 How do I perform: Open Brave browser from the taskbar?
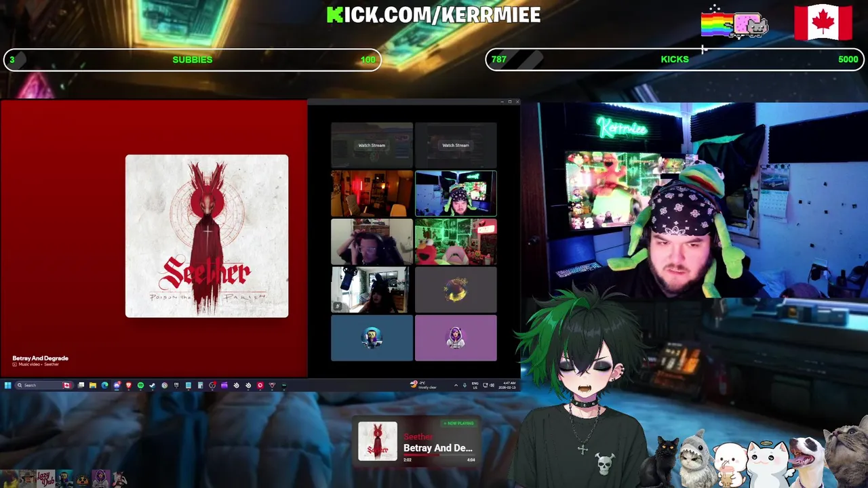tap(129, 385)
